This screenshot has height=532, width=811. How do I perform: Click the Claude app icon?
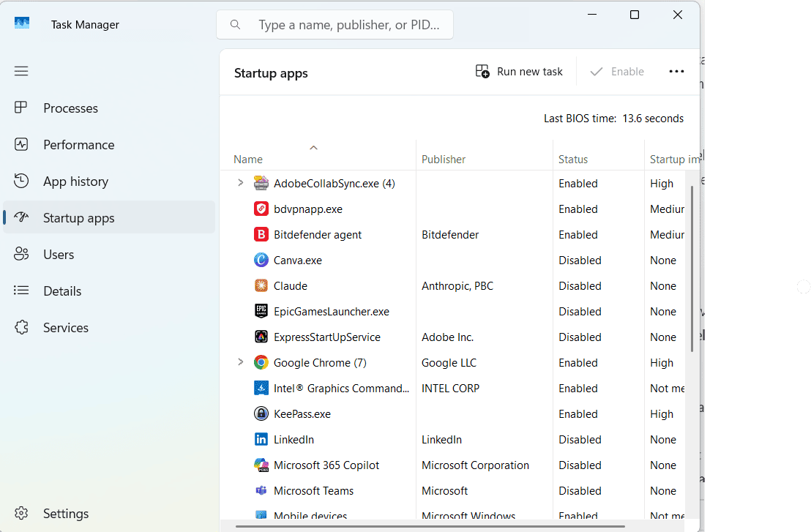[x=261, y=285]
